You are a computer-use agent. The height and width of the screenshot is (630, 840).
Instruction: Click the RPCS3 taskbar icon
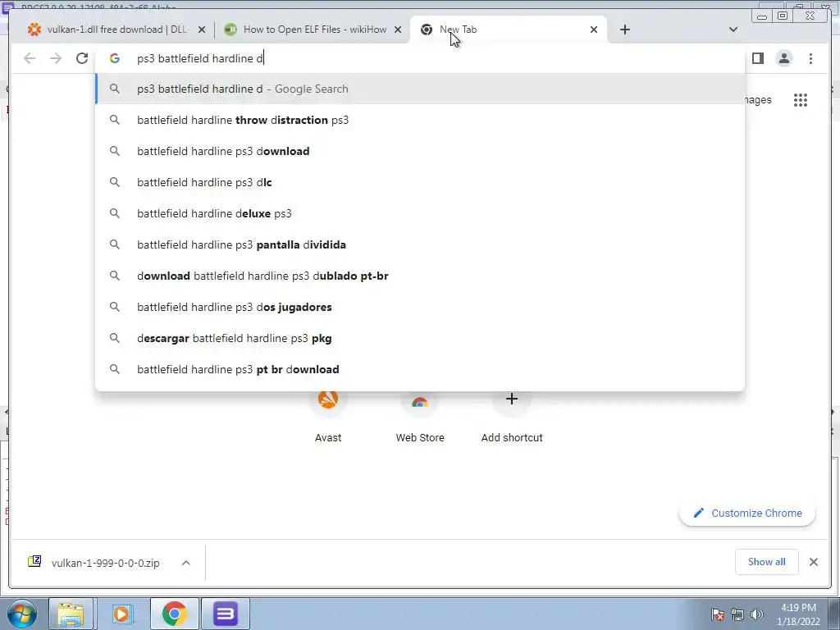coord(225,614)
